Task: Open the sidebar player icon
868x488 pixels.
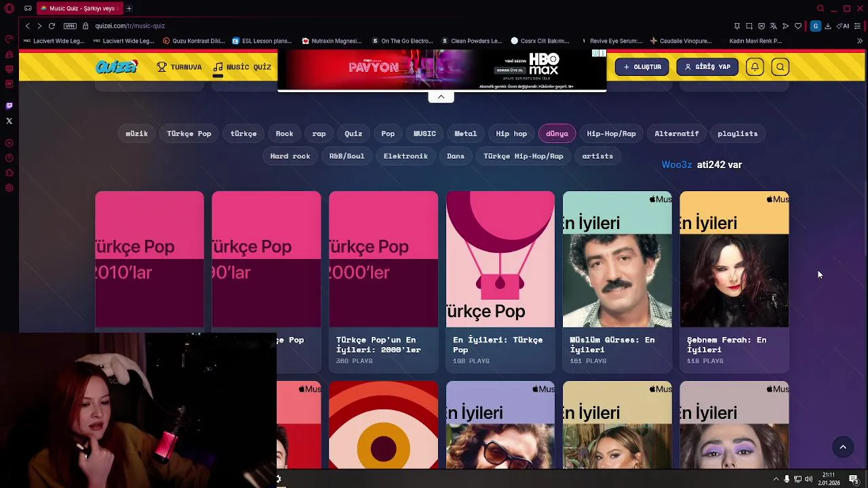Action: pos(9,143)
